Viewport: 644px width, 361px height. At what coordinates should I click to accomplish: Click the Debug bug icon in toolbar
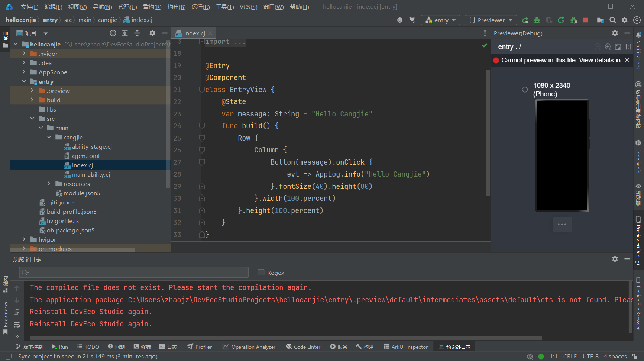[x=537, y=20]
